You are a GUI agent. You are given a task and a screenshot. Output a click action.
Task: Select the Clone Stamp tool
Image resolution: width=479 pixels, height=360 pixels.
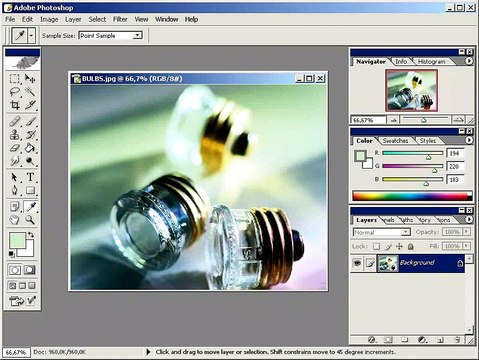point(14,135)
